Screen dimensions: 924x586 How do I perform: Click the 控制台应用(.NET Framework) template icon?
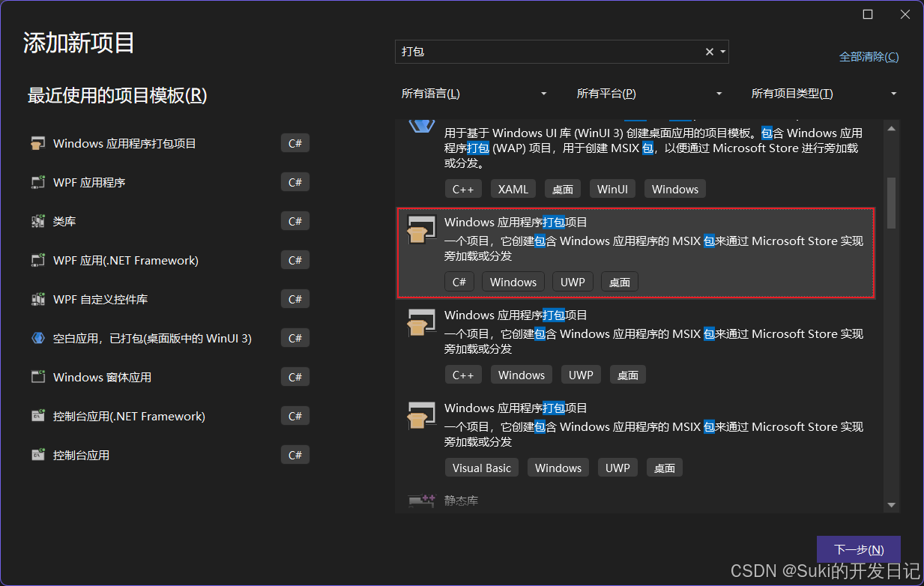point(38,416)
